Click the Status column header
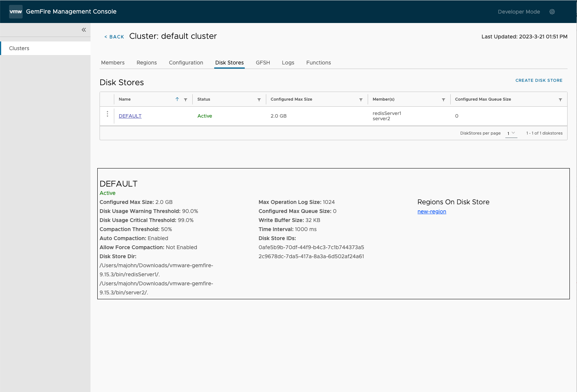This screenshot has height=392, width=577. [x=204, y=99]
